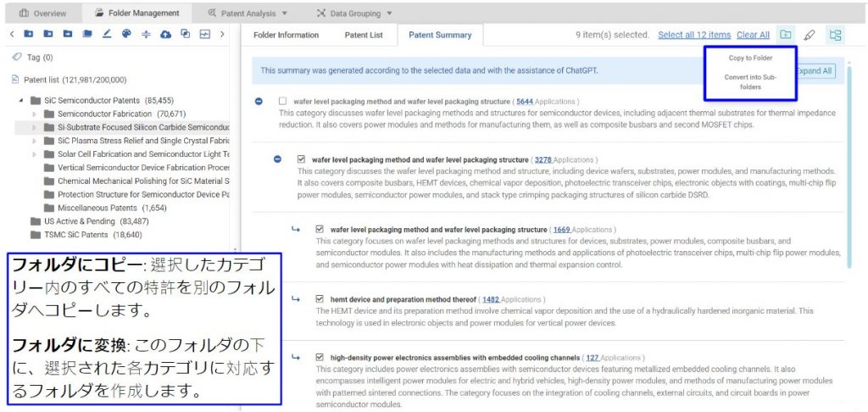Click the Overview tab icon

(24, 13)
